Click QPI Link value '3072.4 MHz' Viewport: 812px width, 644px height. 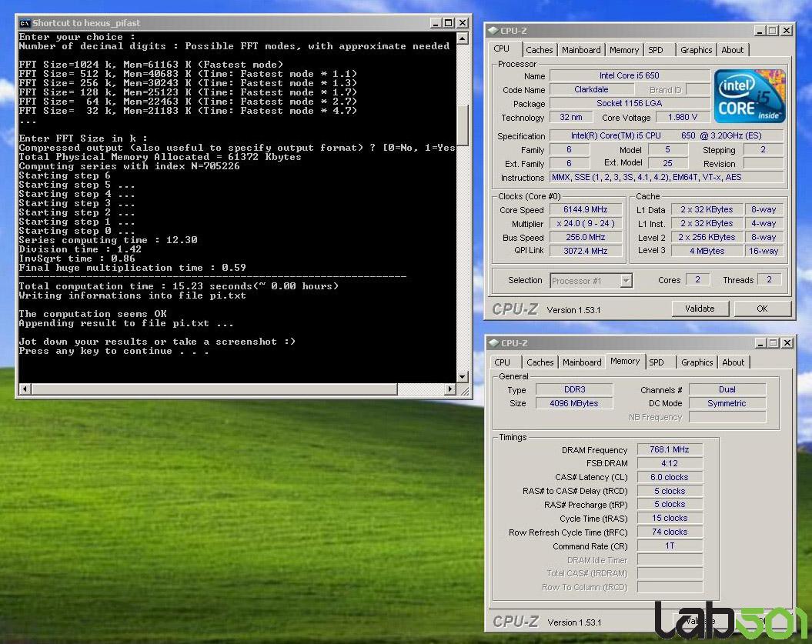pos(585,251)
